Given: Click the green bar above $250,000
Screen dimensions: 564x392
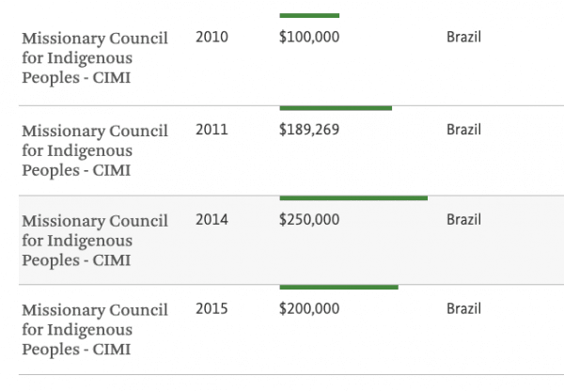Looking at the screenshot, I should [353, 197].
